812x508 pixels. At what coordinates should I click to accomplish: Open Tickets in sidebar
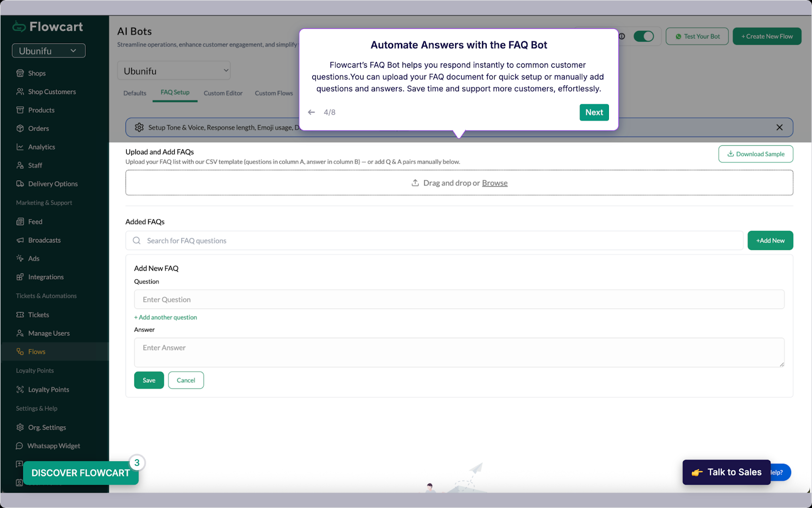point(32,314)
